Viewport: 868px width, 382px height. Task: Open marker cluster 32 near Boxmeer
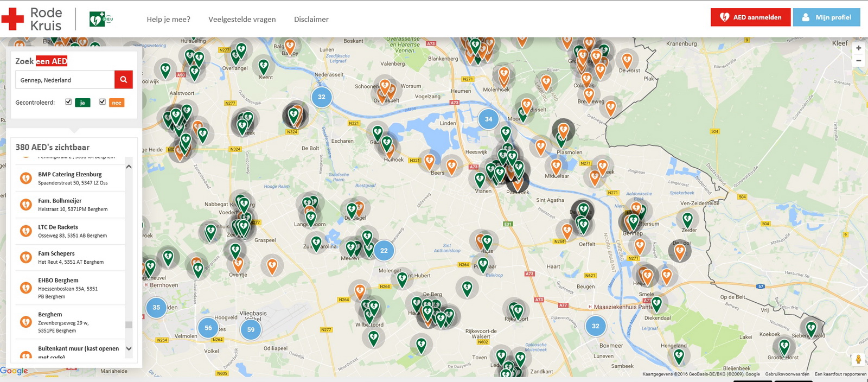click(596, 326)
